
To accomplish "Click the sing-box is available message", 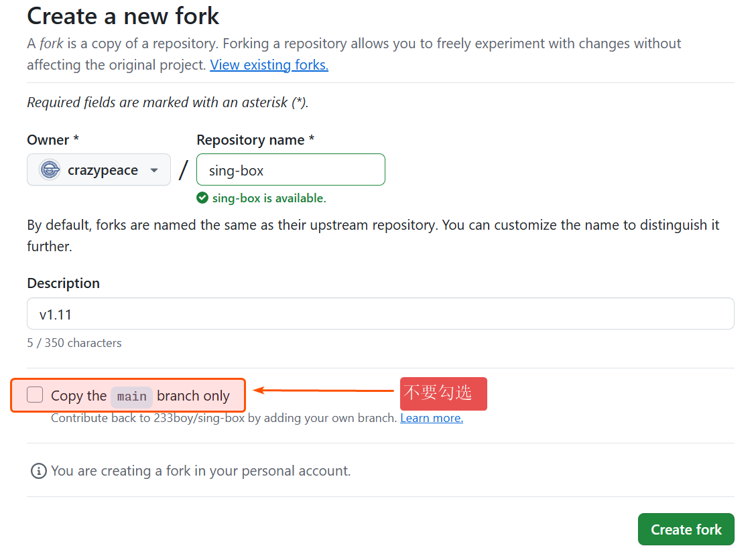I will click(269, 198).
